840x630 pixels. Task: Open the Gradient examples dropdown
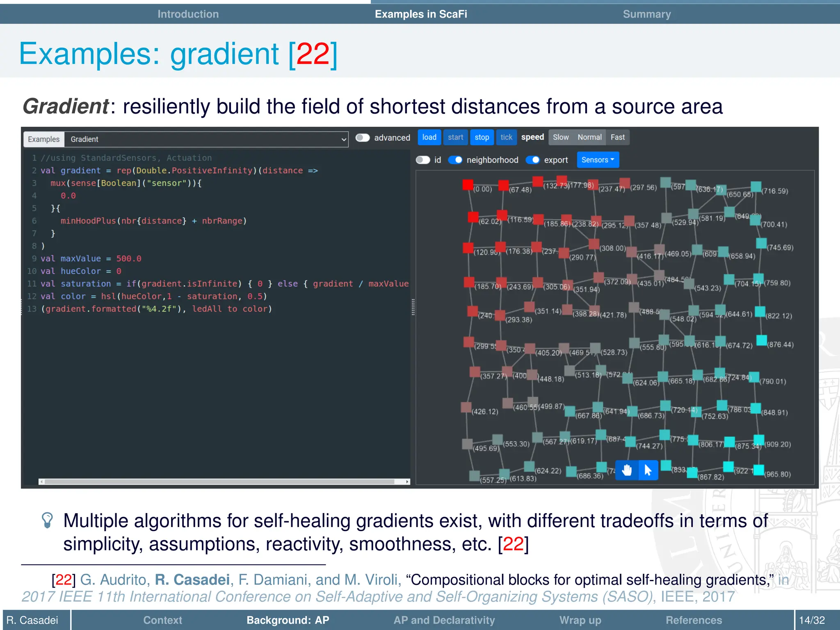click(207, 139)
